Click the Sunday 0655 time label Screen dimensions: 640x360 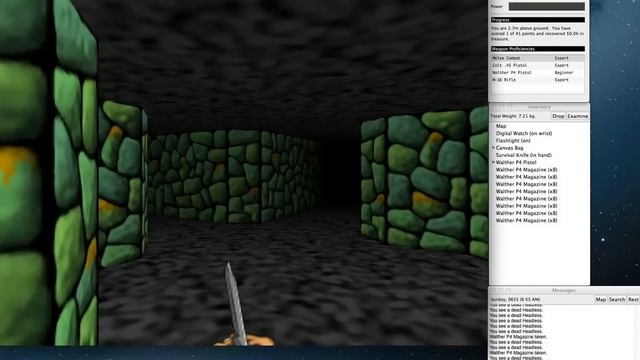pos(515,300)
